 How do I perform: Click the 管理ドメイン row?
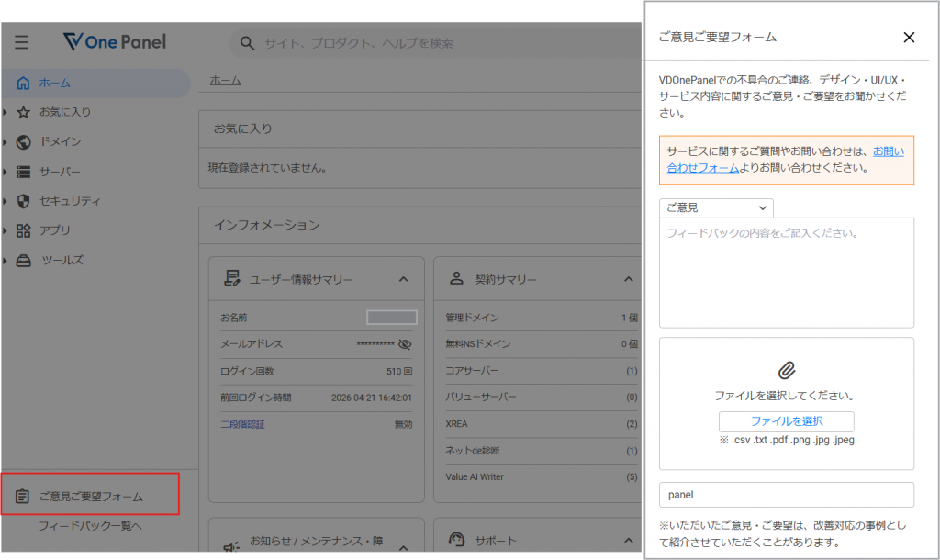542,318
